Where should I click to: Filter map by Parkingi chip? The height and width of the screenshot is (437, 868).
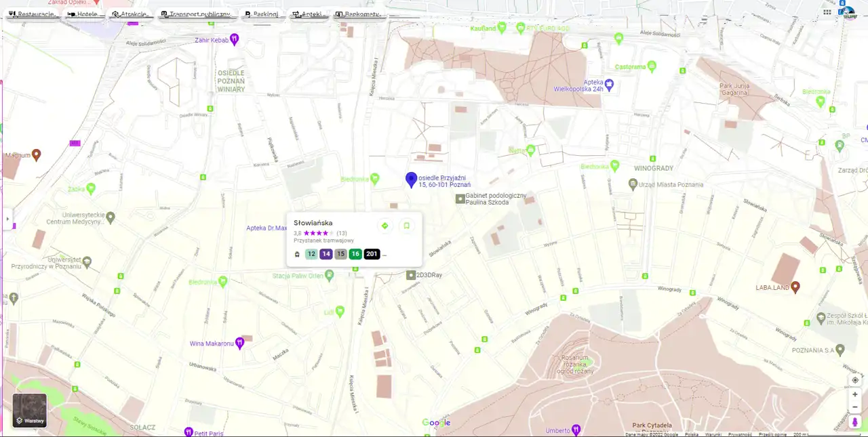tap(261, 14)
